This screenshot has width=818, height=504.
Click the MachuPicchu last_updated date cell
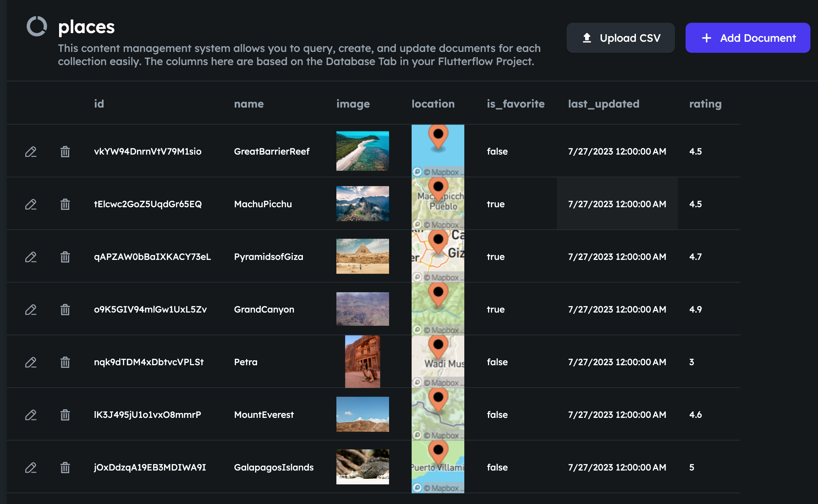(x=617, y=204)
